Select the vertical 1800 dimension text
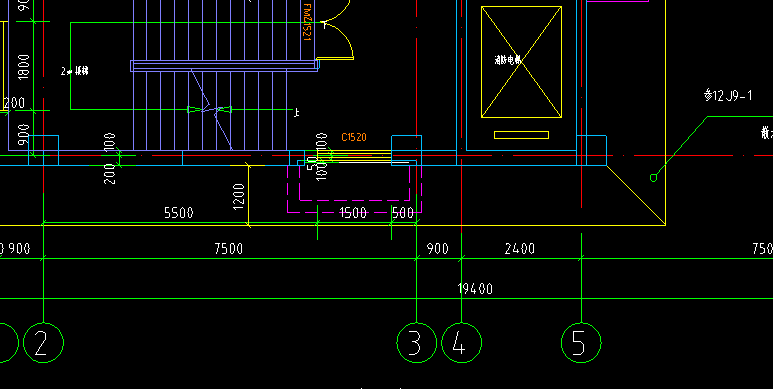773x389 pixels. (x=23, y=67)
